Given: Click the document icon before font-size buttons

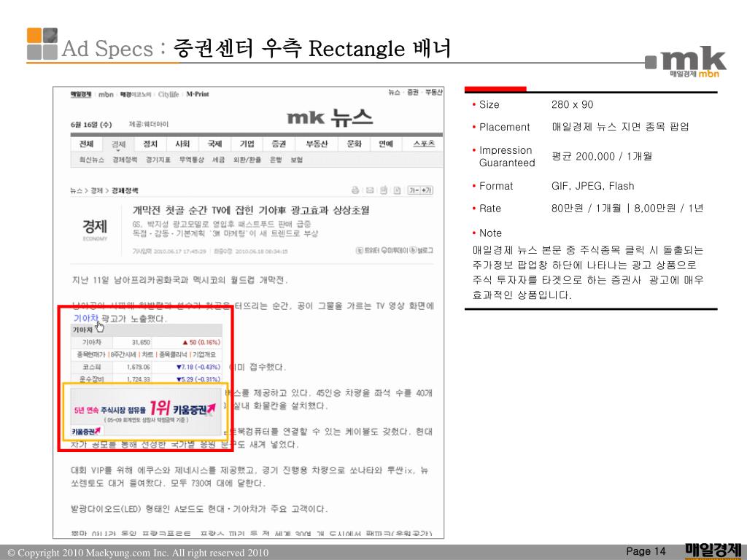Looking at the screenshot, I should pyautogui.click(x=397, y=190).
